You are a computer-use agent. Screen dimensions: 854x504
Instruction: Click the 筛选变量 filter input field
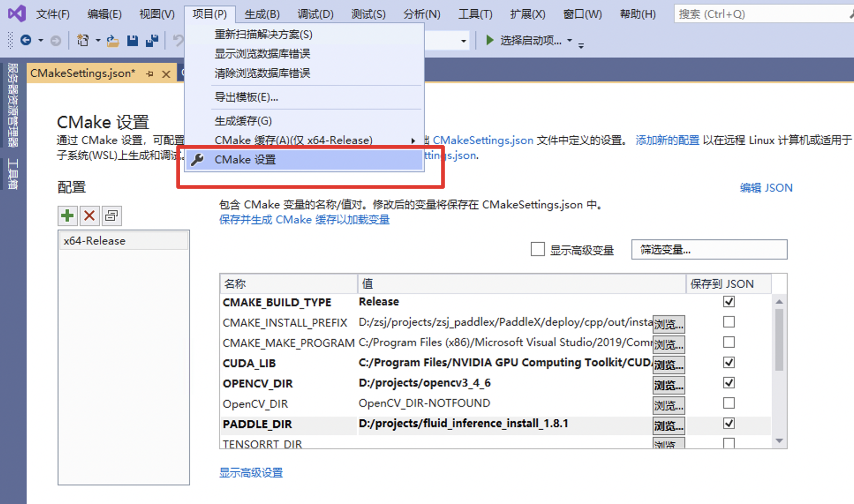click(709, 250)
